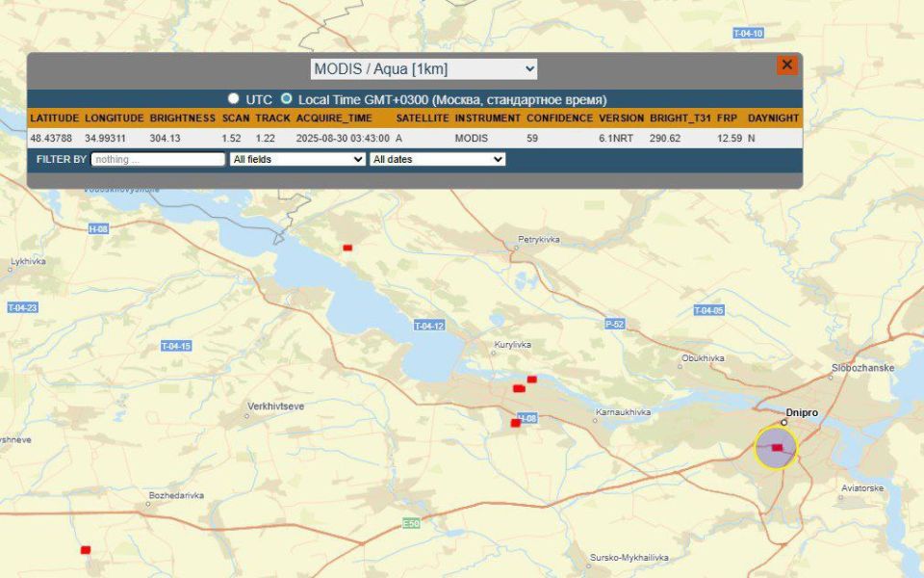The width and height of the screenshot is (924, 578).
Task: Click the FRP column header
Action: coord(727,118)
